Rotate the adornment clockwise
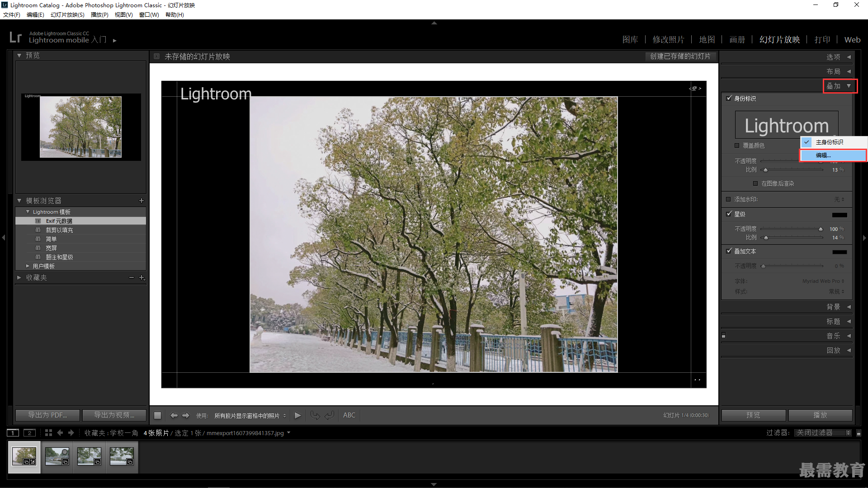This screenshot has height=488, width=868. click(330, 415)
